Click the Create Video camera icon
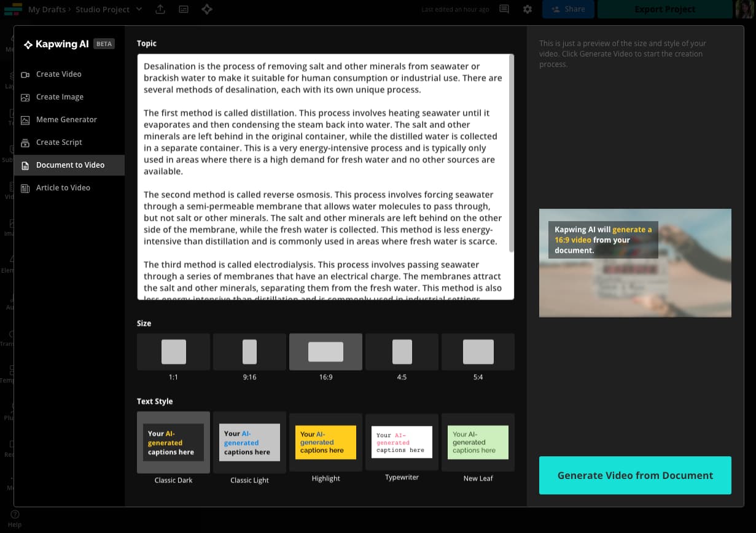This screenshot has height=533, width=756. click(25, 74)
